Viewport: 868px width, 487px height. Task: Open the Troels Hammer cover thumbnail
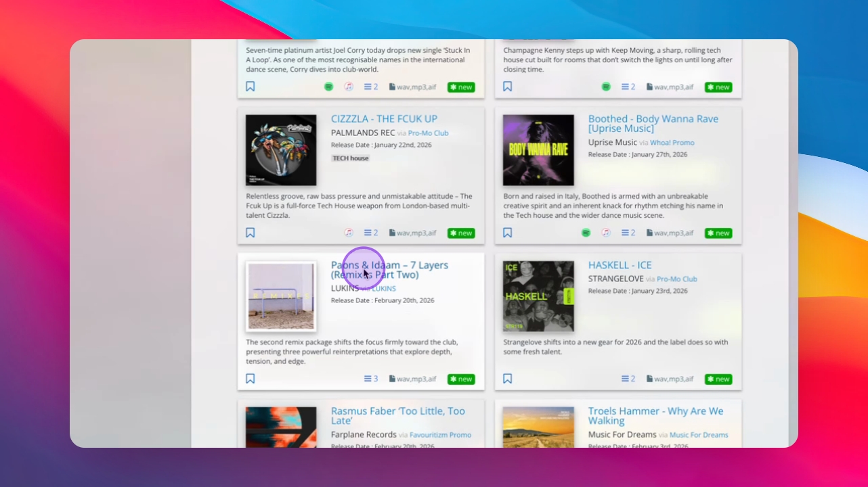pos(538,427)
